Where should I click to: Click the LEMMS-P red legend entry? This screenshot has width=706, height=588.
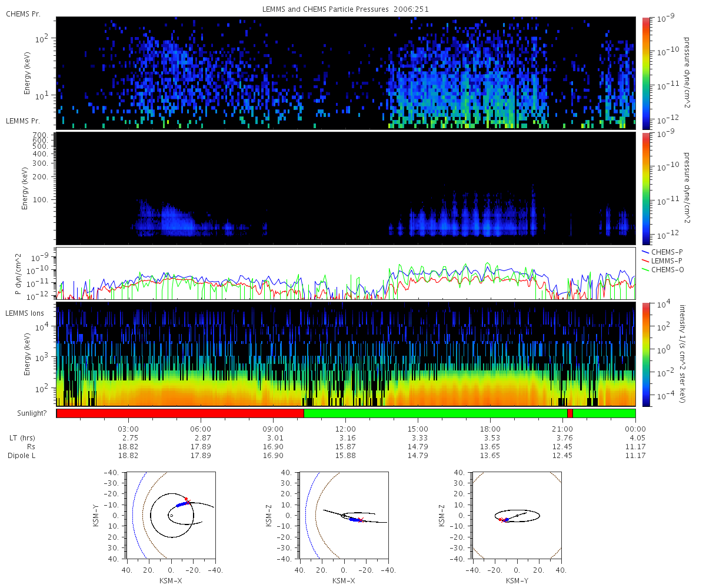[x=663, y=260]
